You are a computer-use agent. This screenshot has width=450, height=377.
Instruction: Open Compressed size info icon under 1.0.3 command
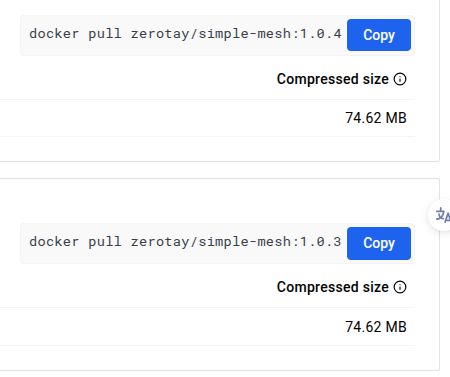400,287
